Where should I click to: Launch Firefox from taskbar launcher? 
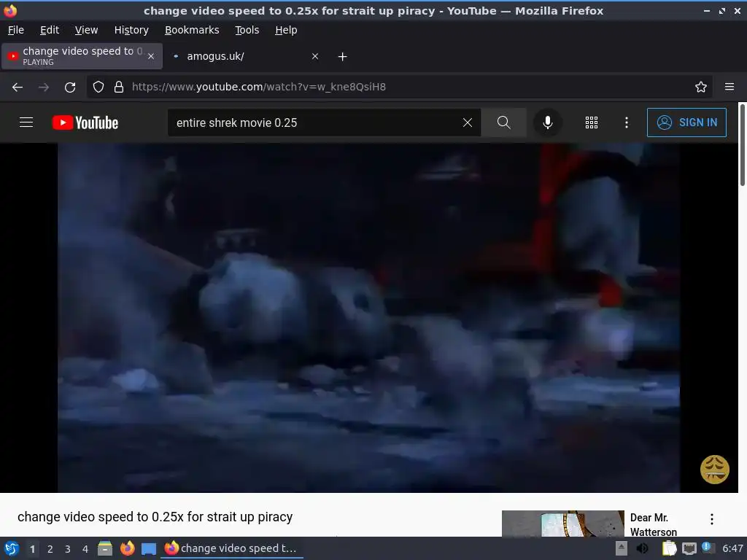[127, 548]
